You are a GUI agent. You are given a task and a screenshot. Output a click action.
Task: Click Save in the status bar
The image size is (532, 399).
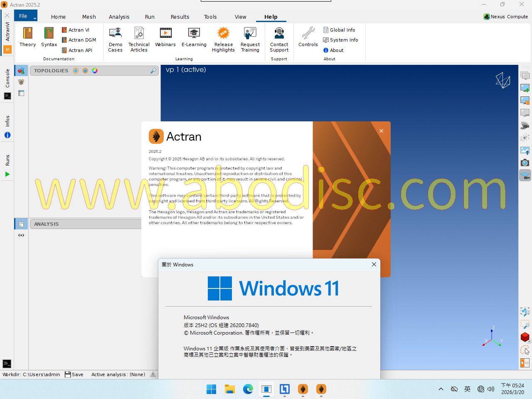[x=74, y=374]
